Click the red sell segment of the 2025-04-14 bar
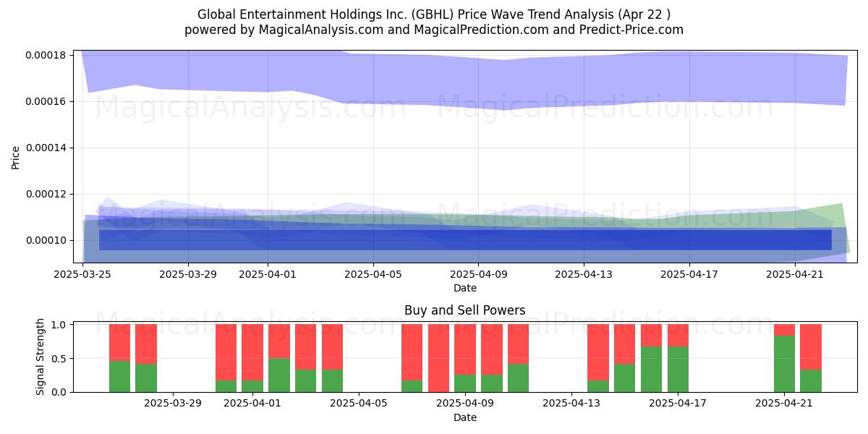The height and width of the screenshot is (434, 868). 598,352
